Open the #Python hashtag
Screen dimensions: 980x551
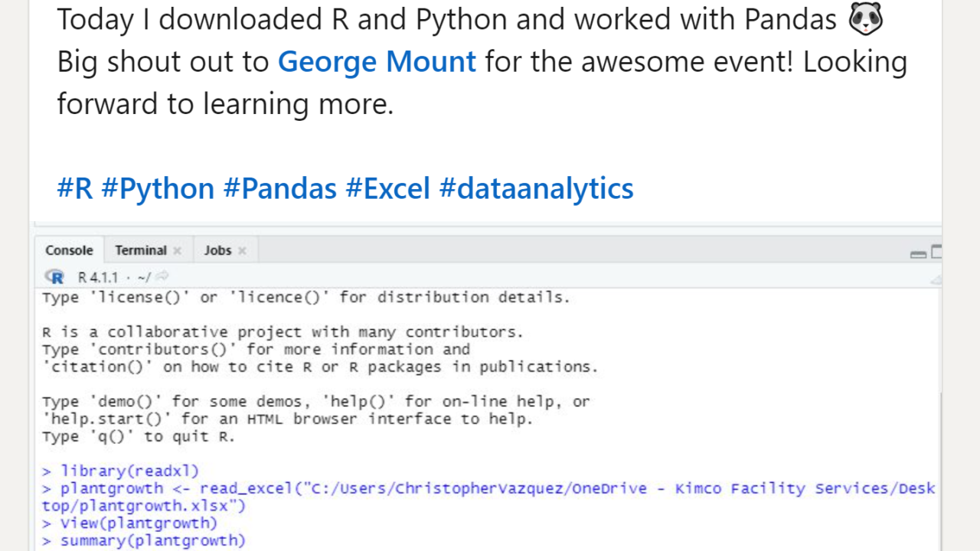[x=158, y=188]
